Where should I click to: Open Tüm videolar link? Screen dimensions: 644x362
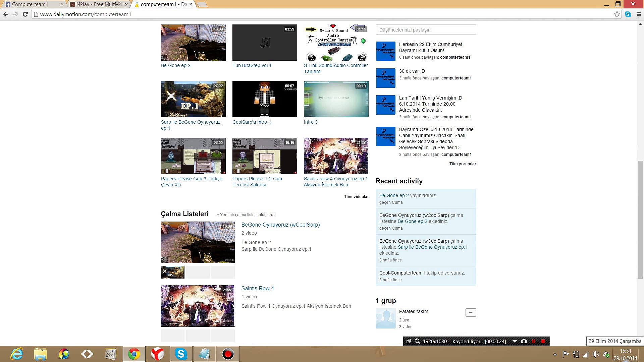click(x=356, y=197)
